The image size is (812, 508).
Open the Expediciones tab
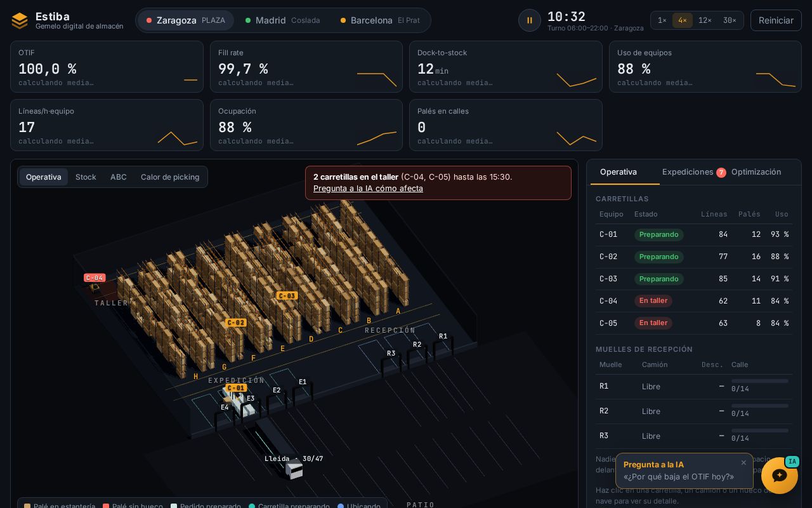tap(694, 172)
